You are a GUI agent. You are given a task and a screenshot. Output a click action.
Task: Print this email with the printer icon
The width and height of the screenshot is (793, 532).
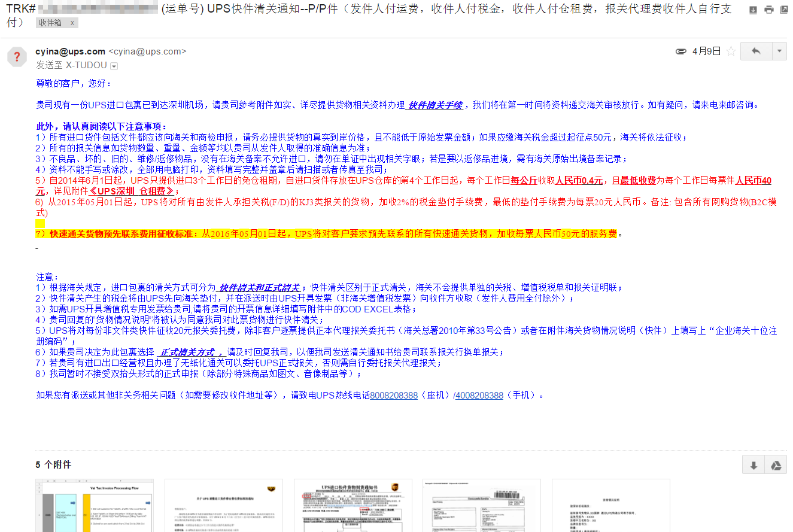coord(768,10)
